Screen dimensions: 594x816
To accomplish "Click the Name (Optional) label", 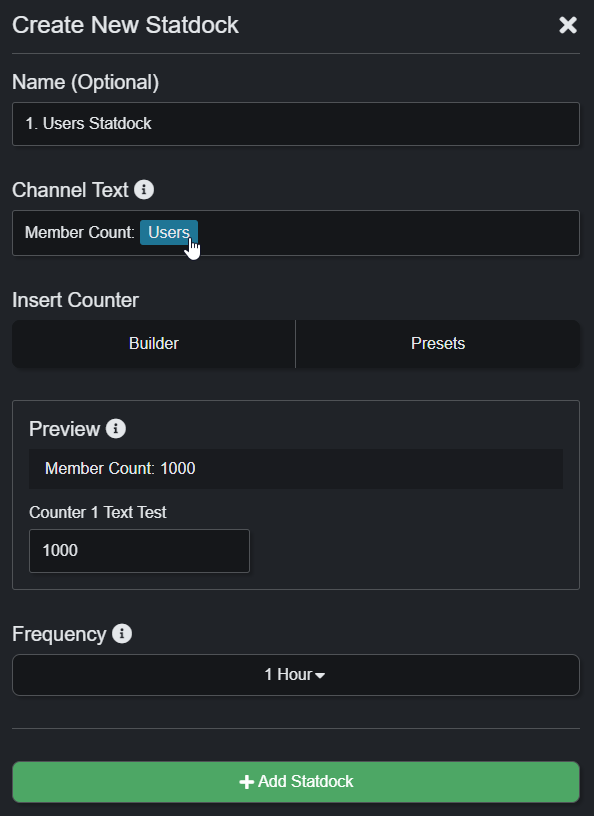I will pos(85,82).
